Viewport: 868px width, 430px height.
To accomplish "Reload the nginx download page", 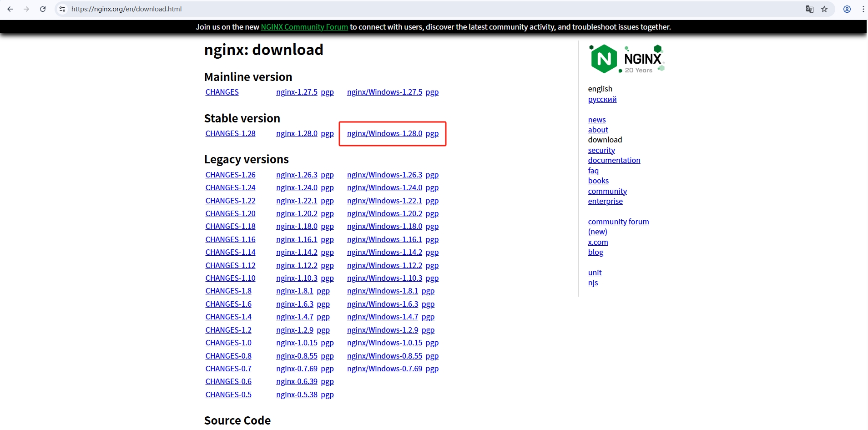I will click(43, 9).
